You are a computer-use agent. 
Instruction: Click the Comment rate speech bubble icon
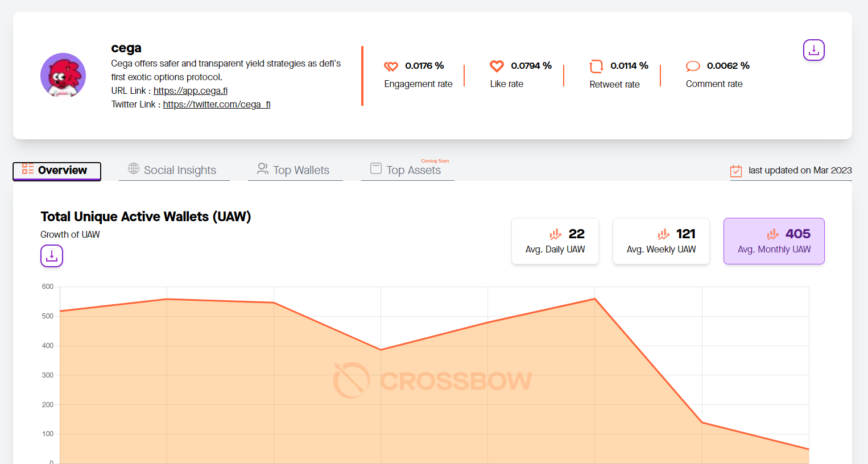pyautogui.click(x=693, y=65)
